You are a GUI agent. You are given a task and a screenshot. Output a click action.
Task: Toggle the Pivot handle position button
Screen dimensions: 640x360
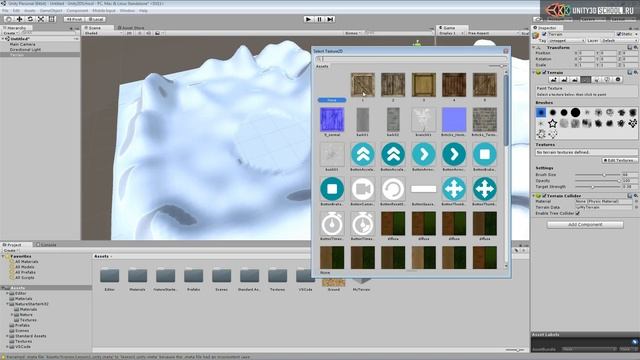[x=74, y=19]
